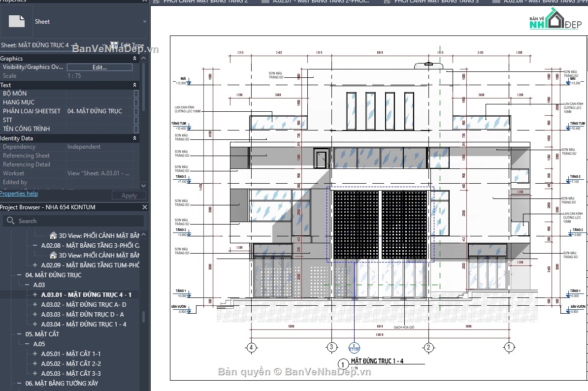Image resolution: width=588 pixels, height=391 pixels.
Task: Select the house icon above the A.02.08 row
Action: [53, 235]
